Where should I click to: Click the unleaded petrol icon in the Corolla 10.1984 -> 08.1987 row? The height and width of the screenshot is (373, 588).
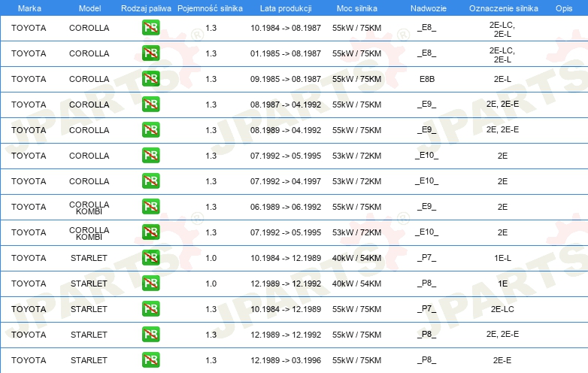[150, 28]
